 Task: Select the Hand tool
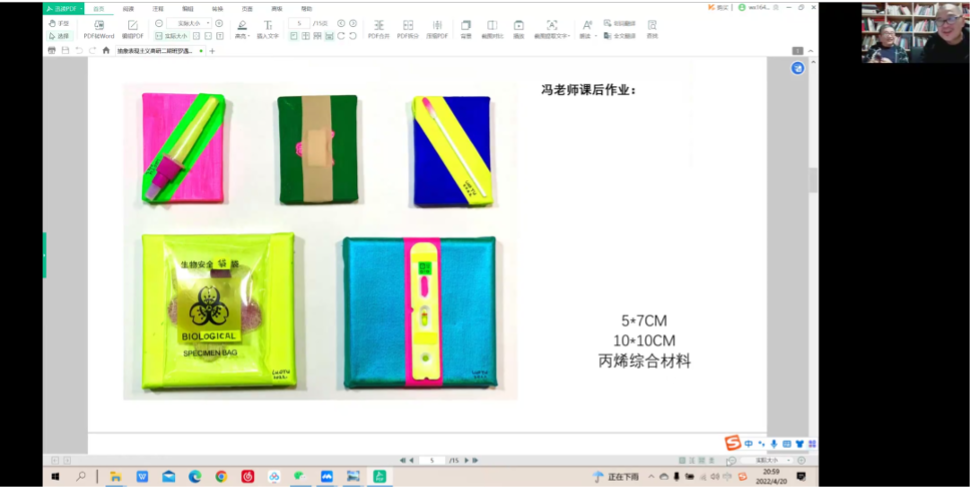60,24
